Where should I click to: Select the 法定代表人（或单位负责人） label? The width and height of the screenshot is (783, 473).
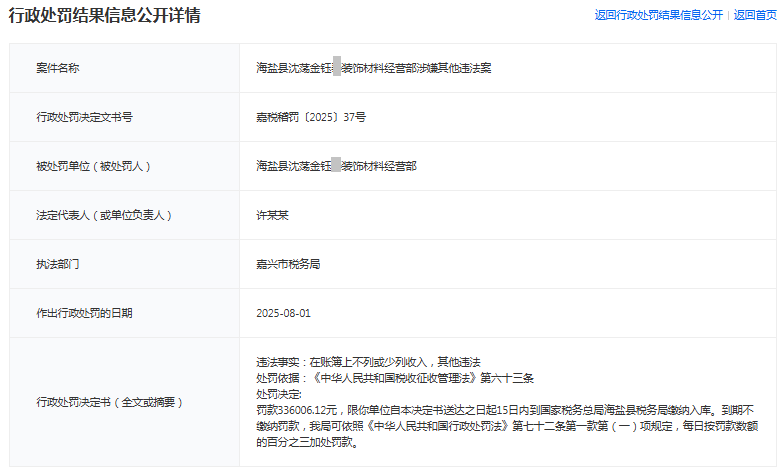coord(104,215)
